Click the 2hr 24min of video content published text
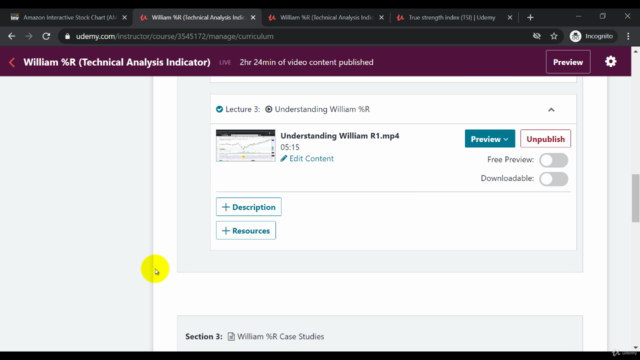 [x=306, y=62]
